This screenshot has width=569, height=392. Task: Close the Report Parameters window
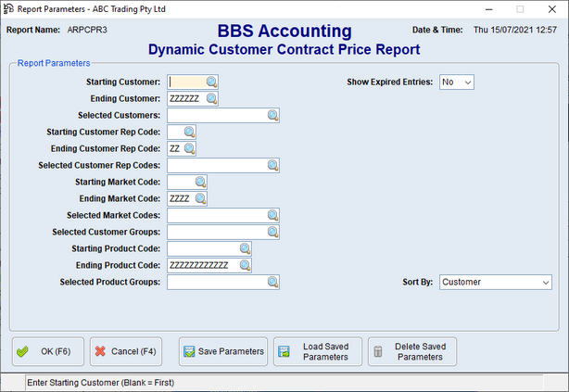click(547, 9)
